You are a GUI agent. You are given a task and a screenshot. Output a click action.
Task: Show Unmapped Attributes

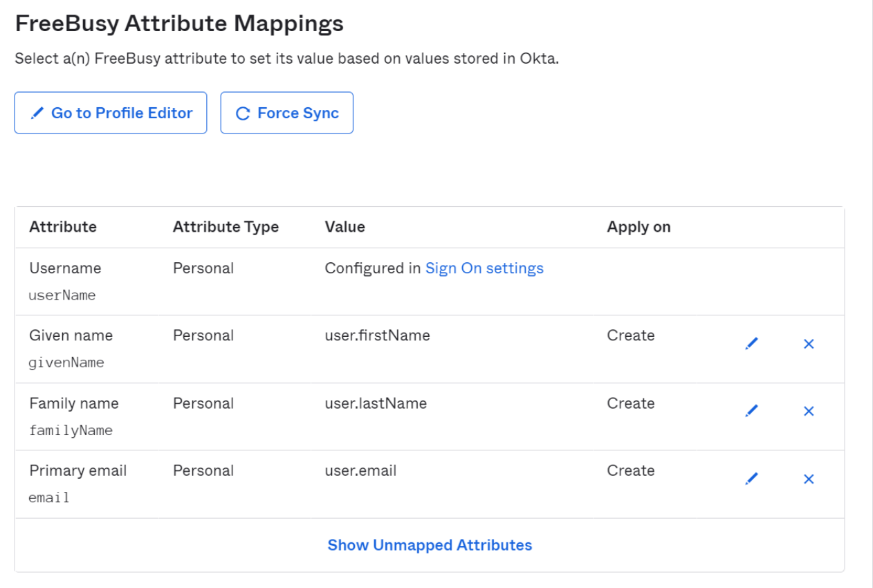coord(430,545)
